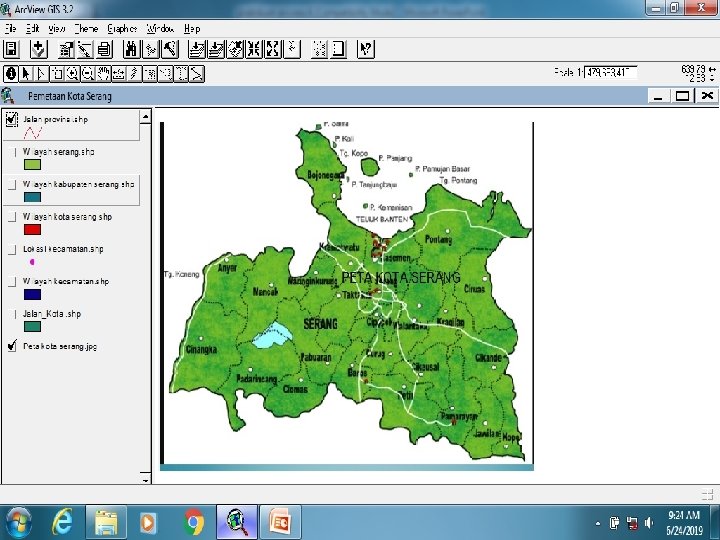Viewport: 720px width, 540px height.
Task: Toggle Jalan provinsi.shp theme checkbox
Action: pos(12,119)
